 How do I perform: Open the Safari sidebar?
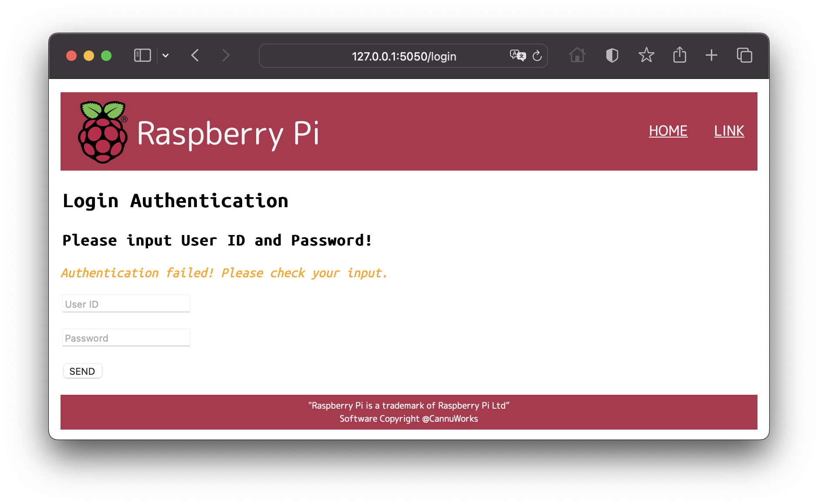[142, 55]
